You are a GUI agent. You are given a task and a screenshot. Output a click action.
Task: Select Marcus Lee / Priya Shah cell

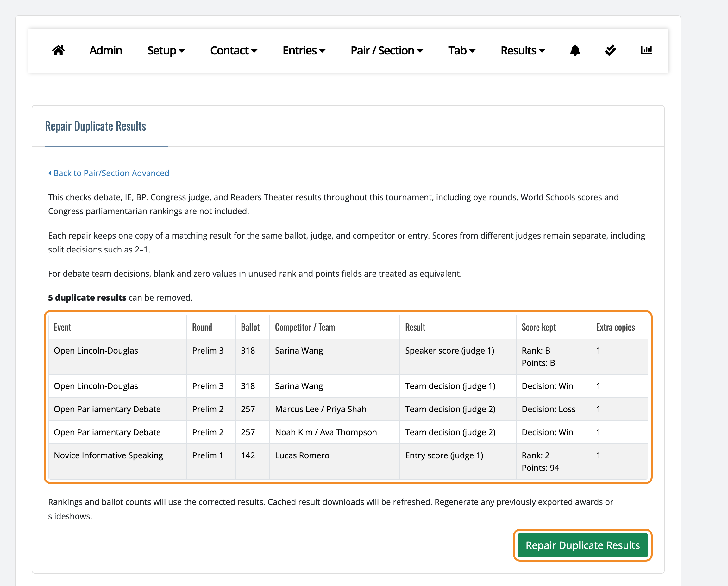(335, 409)
